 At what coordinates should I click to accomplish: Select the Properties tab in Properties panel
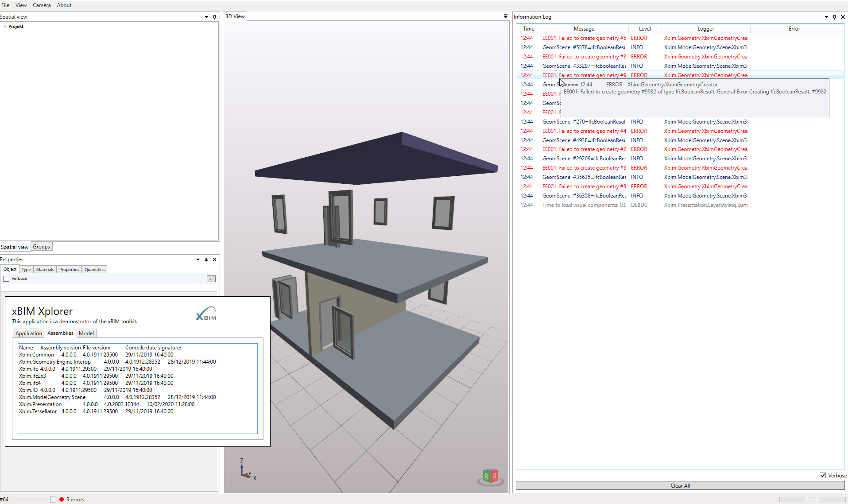click(69, 269)
